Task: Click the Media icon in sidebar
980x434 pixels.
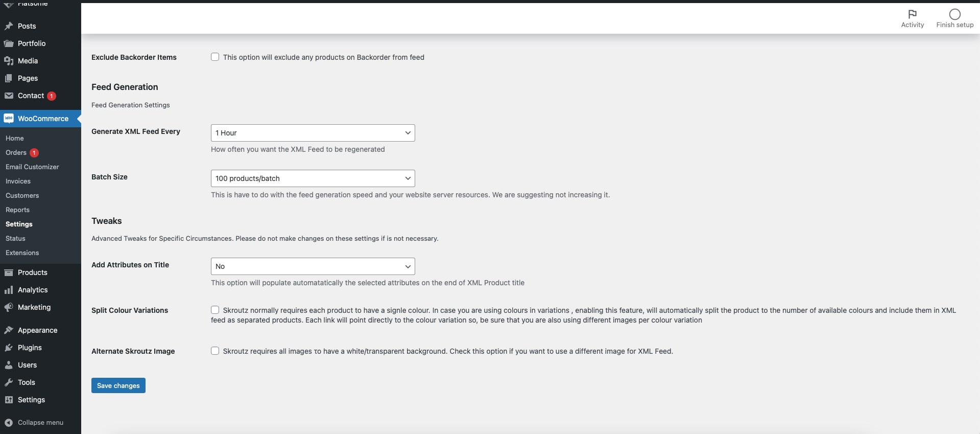Action: [9, 61]
